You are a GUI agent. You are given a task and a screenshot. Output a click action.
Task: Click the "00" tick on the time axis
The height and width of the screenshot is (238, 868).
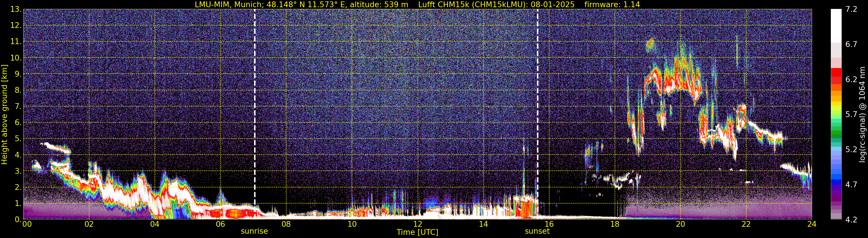[27, 224]
